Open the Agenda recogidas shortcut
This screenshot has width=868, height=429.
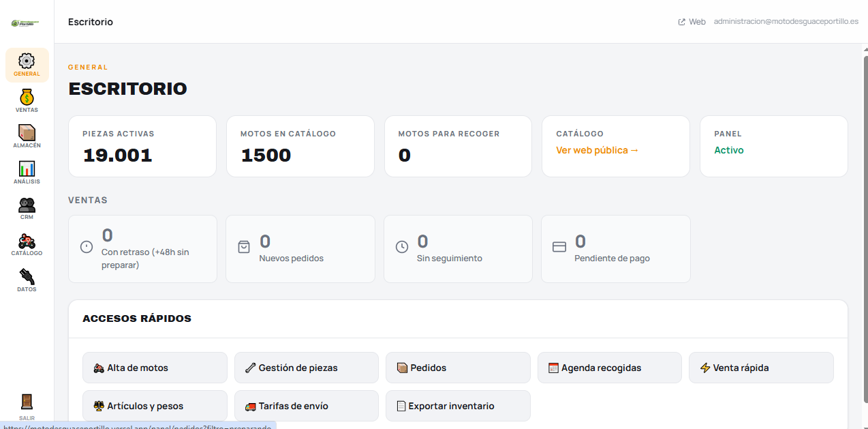tap(610, 368)
